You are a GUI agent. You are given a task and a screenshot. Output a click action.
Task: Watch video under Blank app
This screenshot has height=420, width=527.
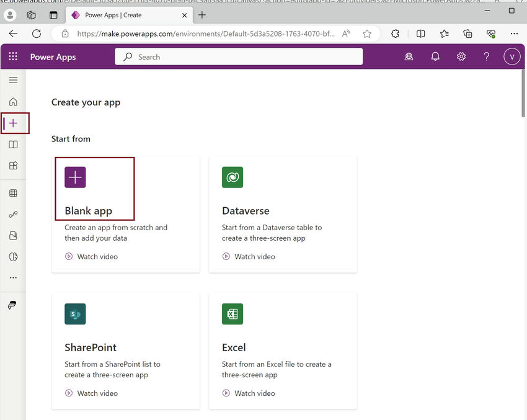click(x=91, y=257)
